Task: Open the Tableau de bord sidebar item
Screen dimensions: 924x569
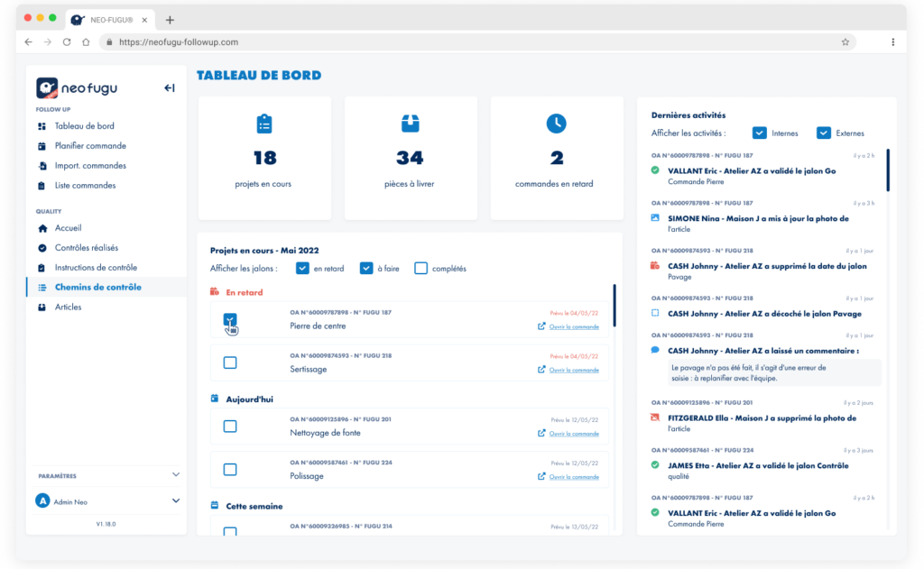Action: click(85, 125)
